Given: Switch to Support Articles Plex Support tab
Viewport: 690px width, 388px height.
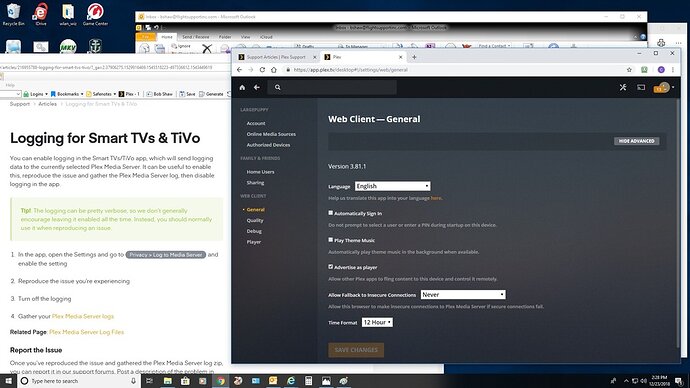Looking at the screenshot, I should click(276, 57).
